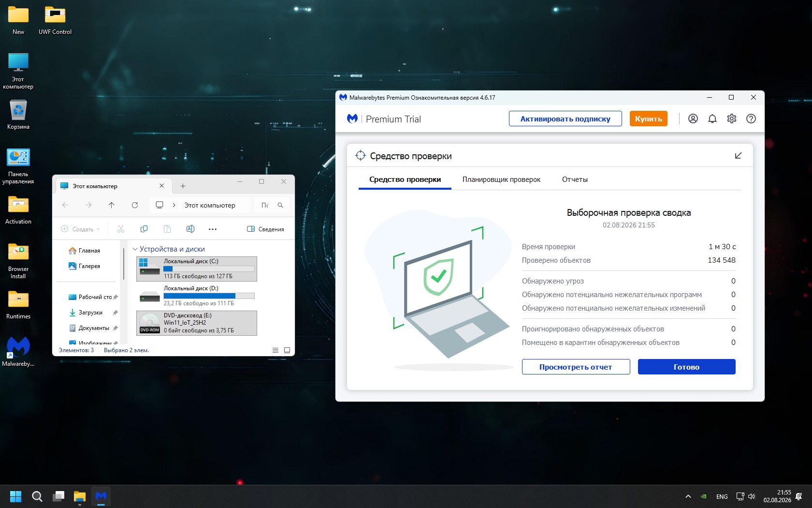The image size is (812, 508).
Task: Click the Этот компьютер address bar path
Action: 210,205
